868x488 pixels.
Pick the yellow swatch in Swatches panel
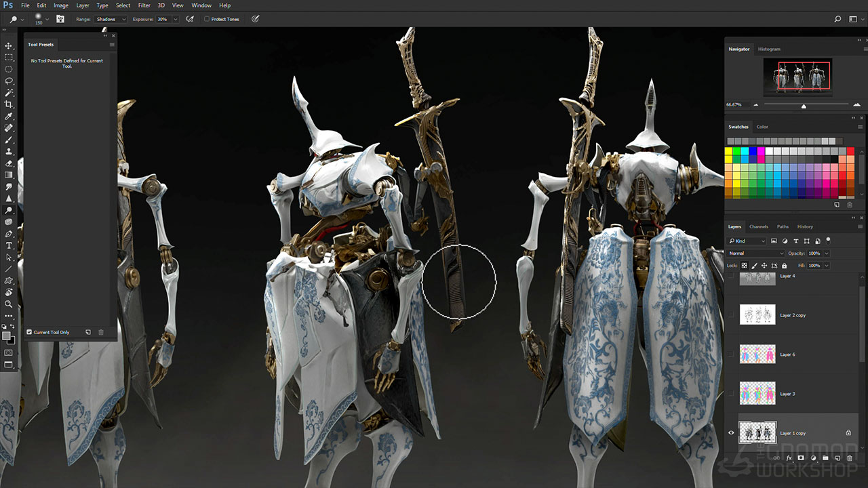pos(729,159)
